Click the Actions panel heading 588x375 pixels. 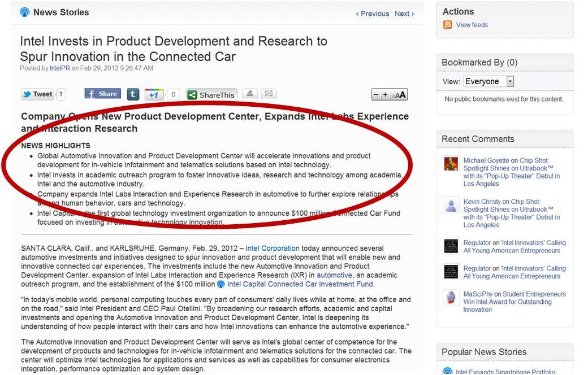coord(458,12)
